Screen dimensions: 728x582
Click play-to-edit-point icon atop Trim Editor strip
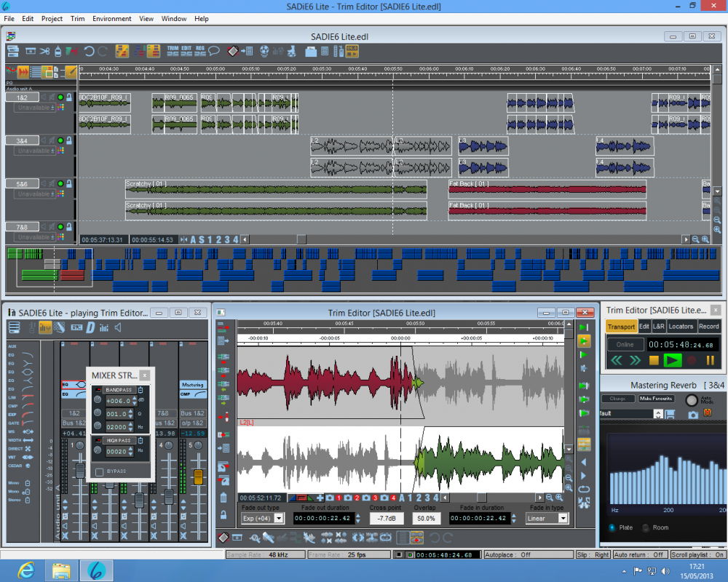[584, 327]
